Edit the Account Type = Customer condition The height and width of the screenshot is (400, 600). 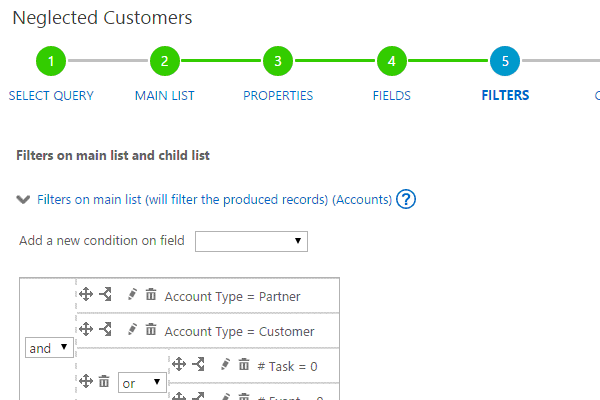pos(132,329)
